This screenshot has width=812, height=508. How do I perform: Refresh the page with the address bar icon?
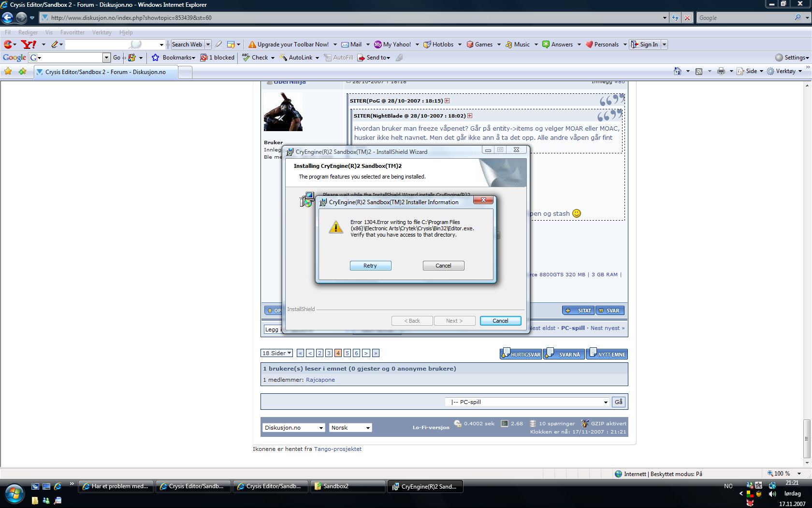click(x=675, y=18)
